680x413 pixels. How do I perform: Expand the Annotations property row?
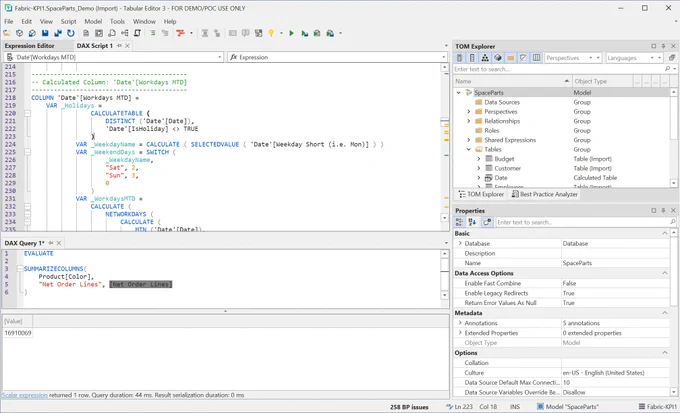coord(460,323)
